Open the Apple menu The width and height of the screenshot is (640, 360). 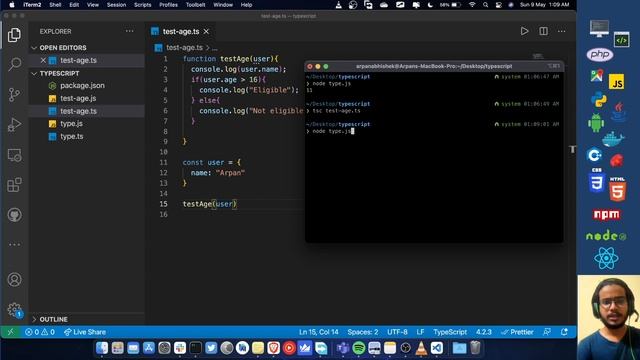coord(11,5)
